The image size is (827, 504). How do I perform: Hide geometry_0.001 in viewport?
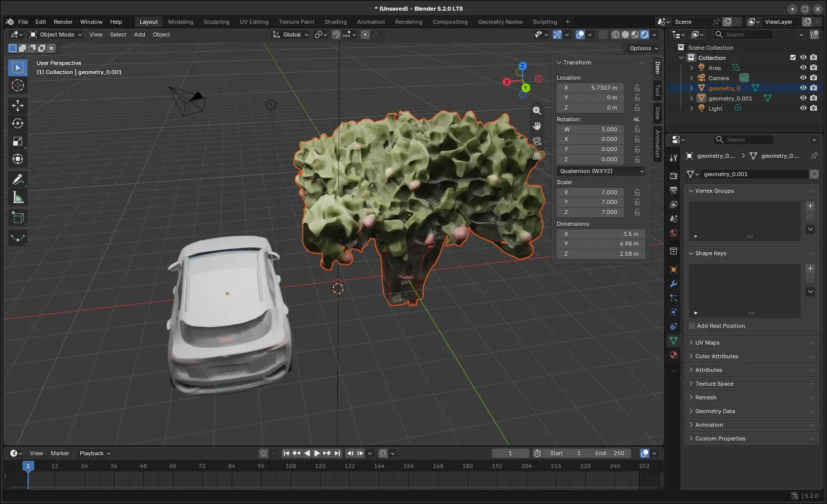(x=803, y=98)
